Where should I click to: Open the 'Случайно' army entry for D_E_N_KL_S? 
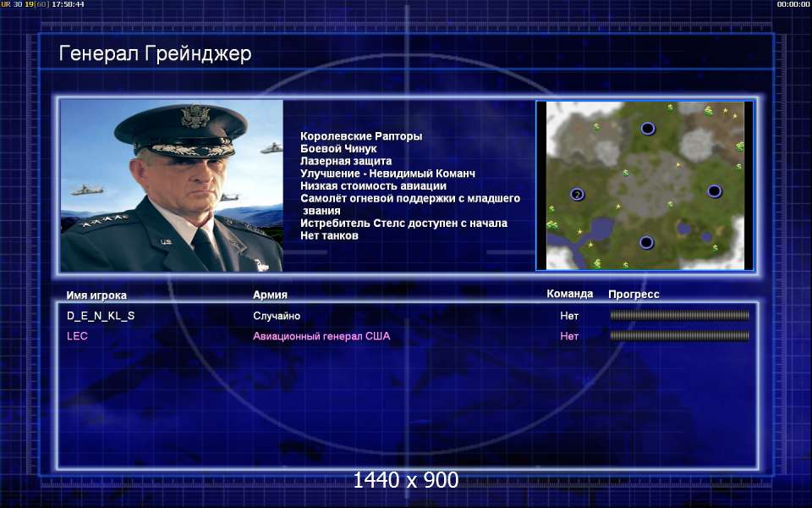tap(277, 316)
